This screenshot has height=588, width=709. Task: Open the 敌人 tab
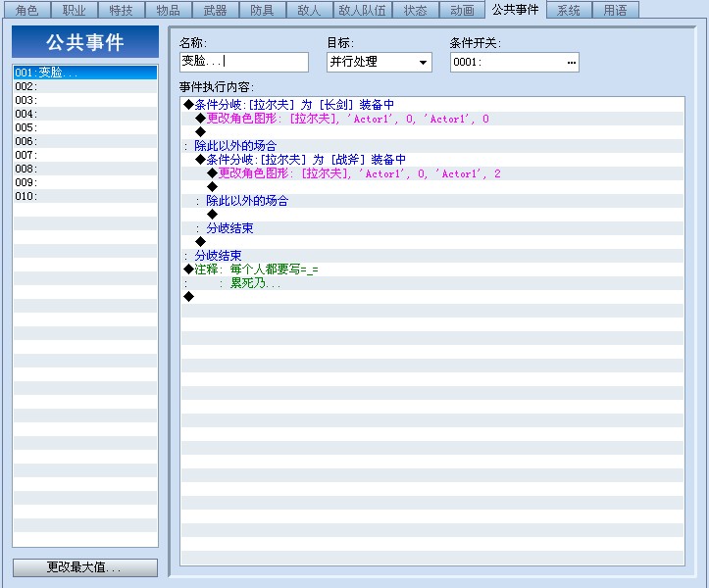309,10
